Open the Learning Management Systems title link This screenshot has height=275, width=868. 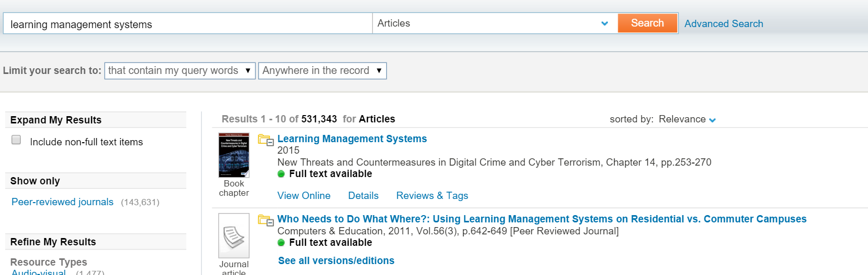(352, 139)
